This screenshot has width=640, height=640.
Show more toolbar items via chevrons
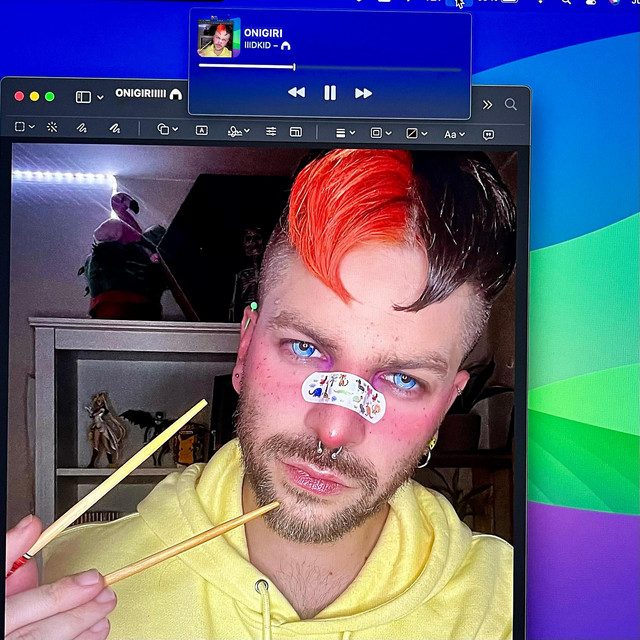coord(487,104)
